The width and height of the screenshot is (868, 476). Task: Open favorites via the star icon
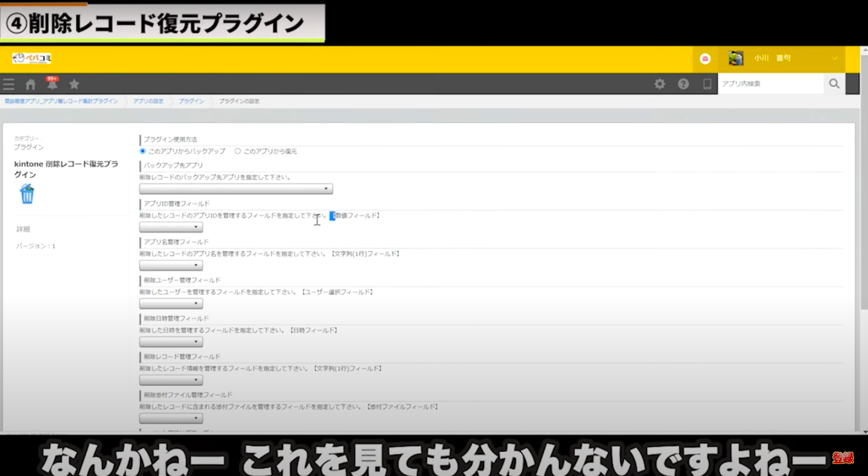click(74, 85)
